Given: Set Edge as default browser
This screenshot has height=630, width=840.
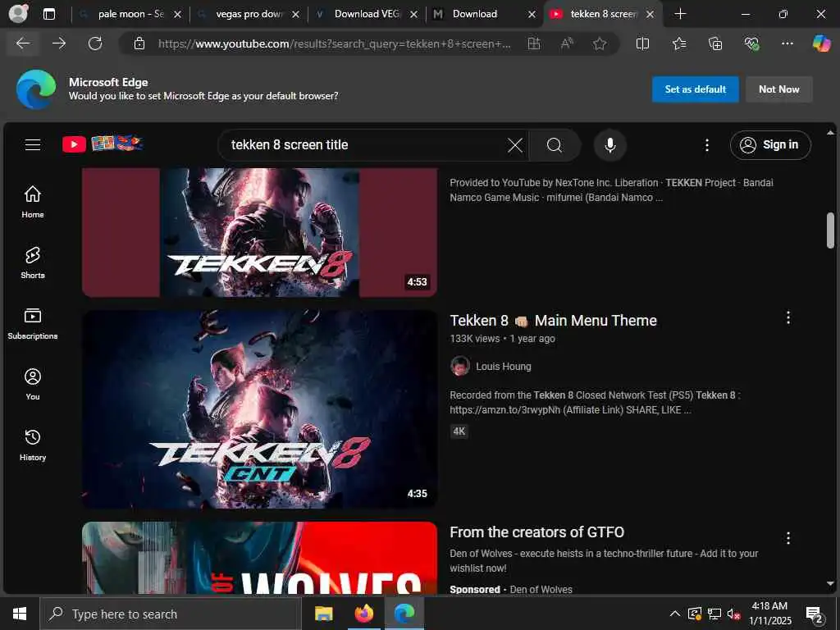Looking at the screenshot, I should [x=695, y=89].
